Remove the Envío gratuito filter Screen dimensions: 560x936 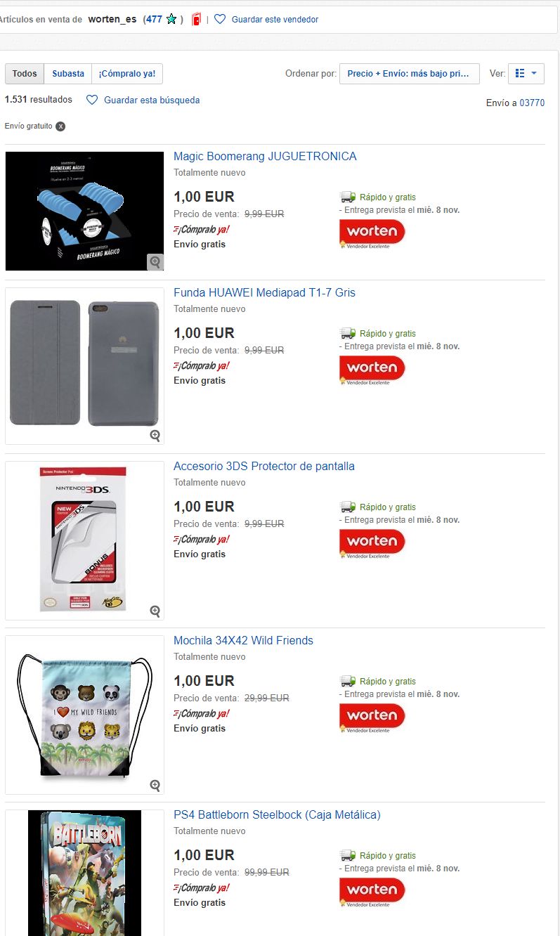pyautogui.click(x=60, y=126)
